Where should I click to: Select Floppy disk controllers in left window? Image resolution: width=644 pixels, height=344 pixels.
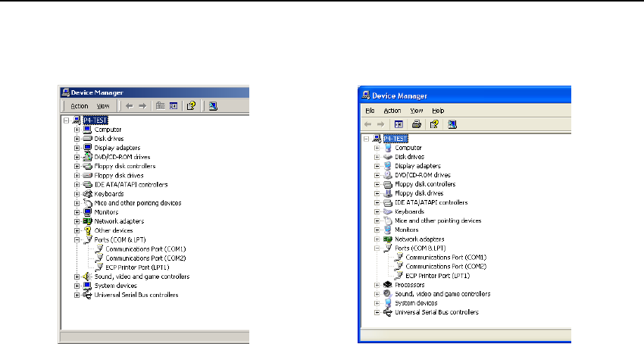tap(125, 167)
